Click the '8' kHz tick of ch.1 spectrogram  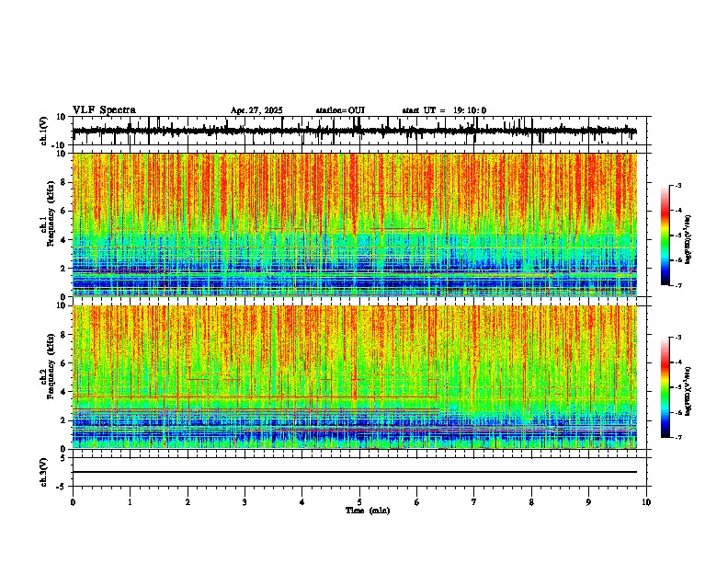[x=64, y=182]
